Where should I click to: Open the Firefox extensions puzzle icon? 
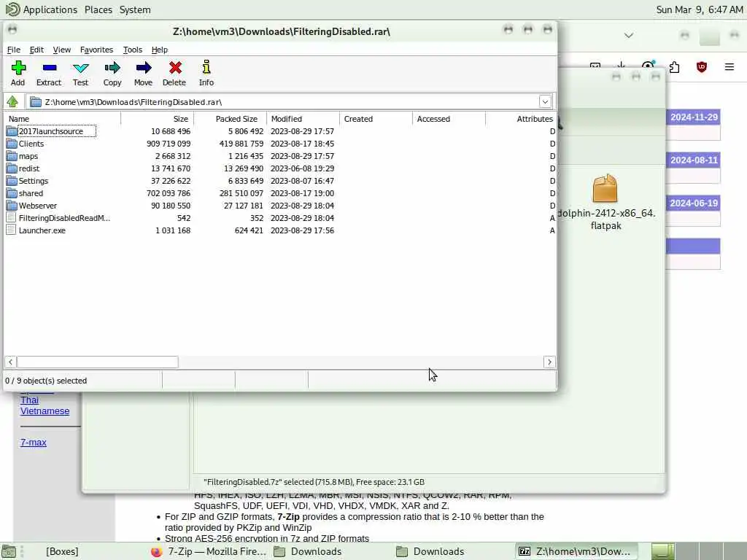click(x=674, y=67)
